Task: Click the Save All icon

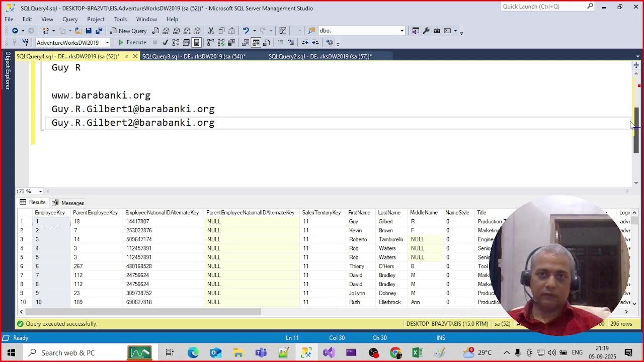Action: click(x=99, y=31)
